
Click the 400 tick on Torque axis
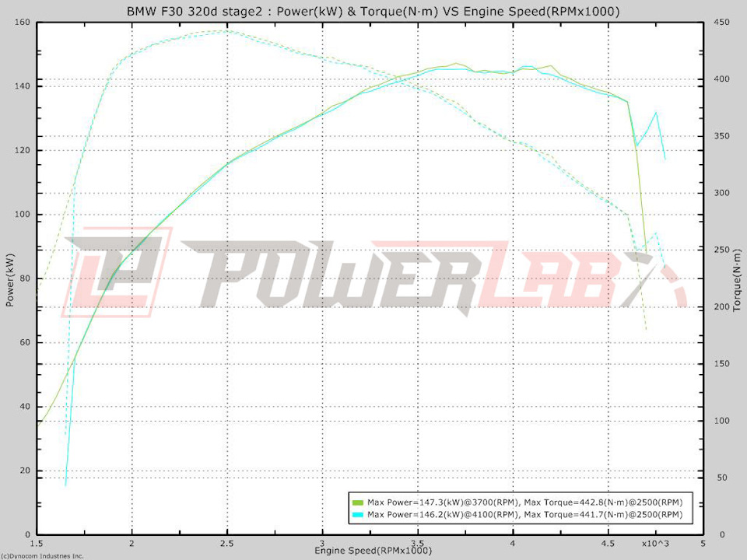pos(722,79)
